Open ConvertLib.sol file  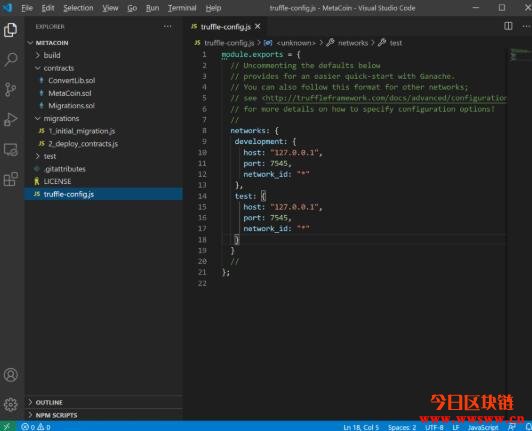(x=103, y=80)
